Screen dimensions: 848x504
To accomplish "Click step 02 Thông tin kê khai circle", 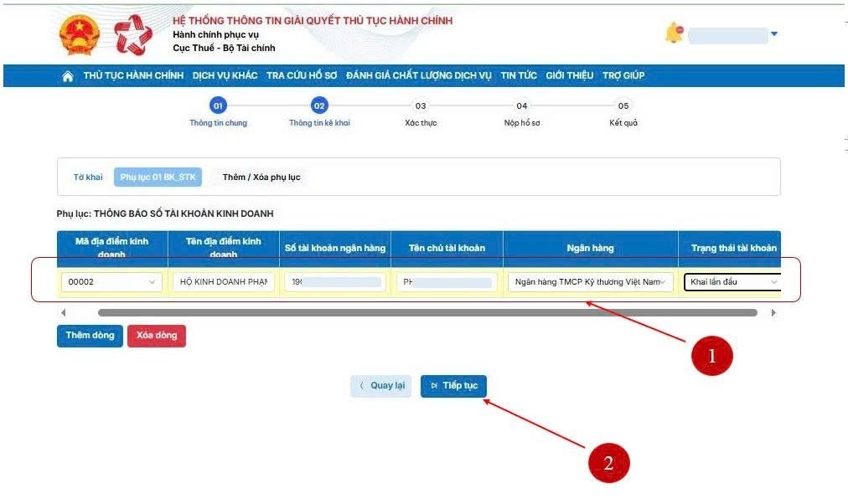I will (319, 105).
